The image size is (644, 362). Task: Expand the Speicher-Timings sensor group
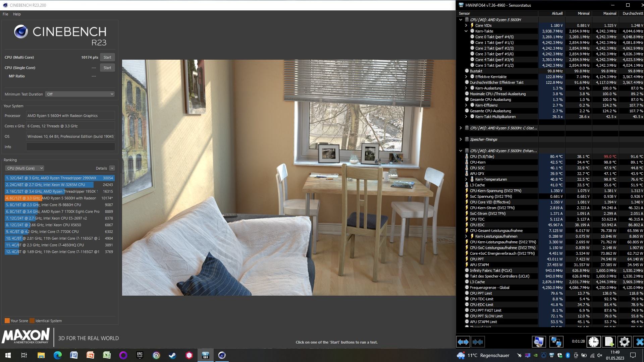point(461,139)
